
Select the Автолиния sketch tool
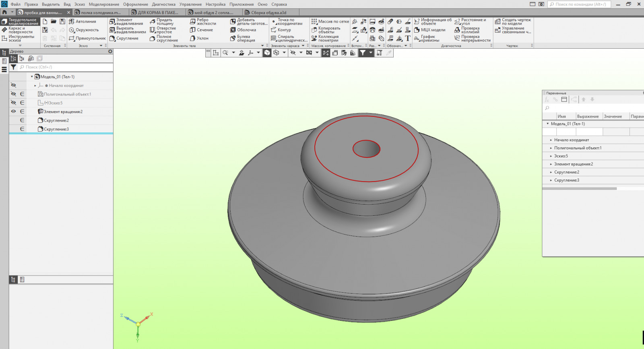click(x=82, y=21)
